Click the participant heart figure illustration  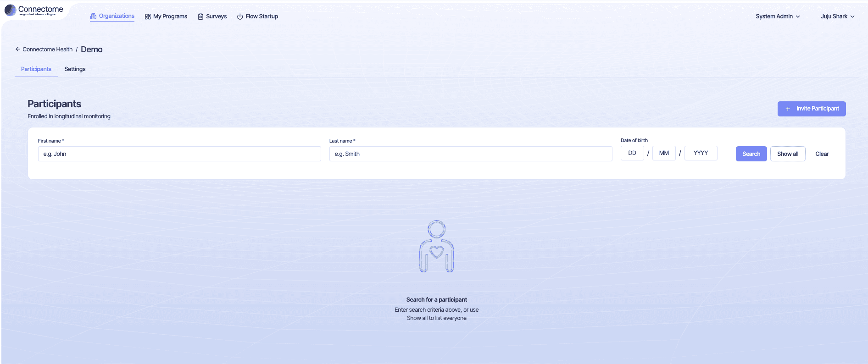point(436,247)
